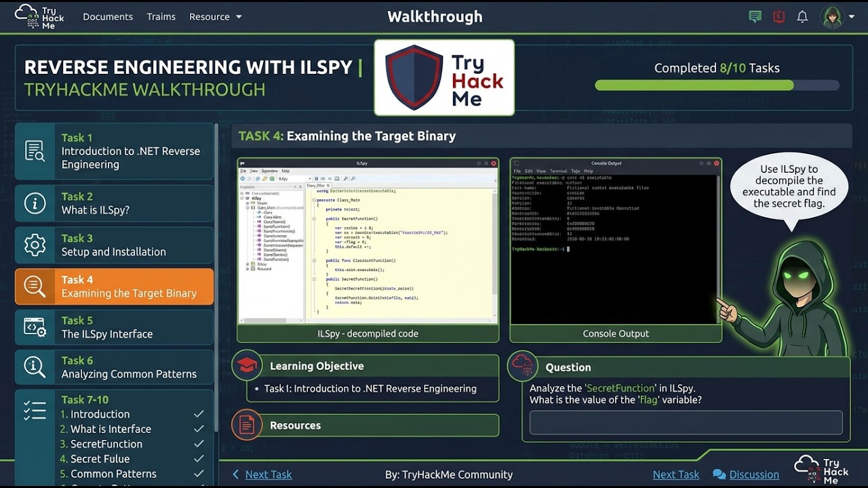Toggle checkmark for 5. Common Patterns
The image size is (868, 488).
[199, 474]
